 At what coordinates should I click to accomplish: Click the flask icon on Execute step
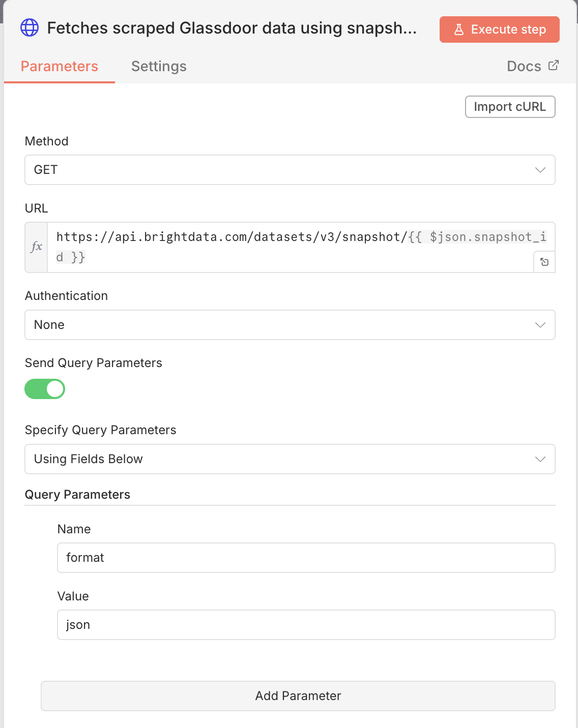point(459,29)
